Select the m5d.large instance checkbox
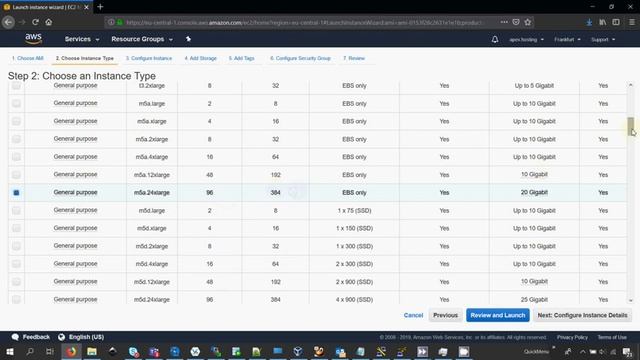The height and width of the screenshot is (360, 640). tap(16, 210)
